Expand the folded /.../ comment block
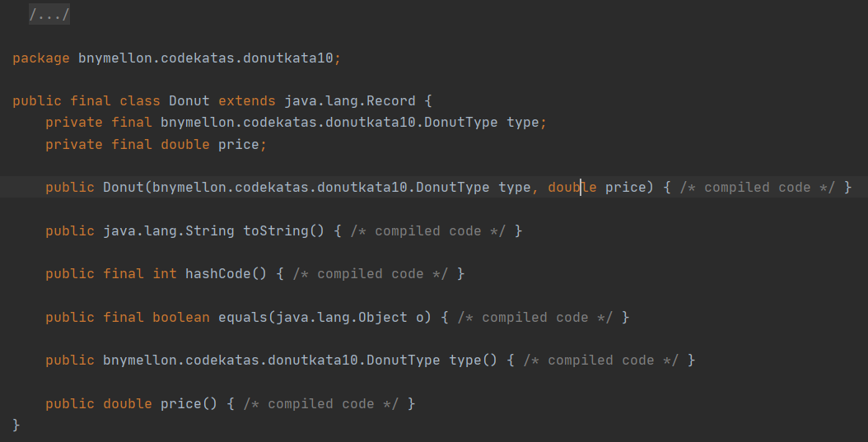The width and height of the screenshot is (868, 442). (x=49, y=15)
